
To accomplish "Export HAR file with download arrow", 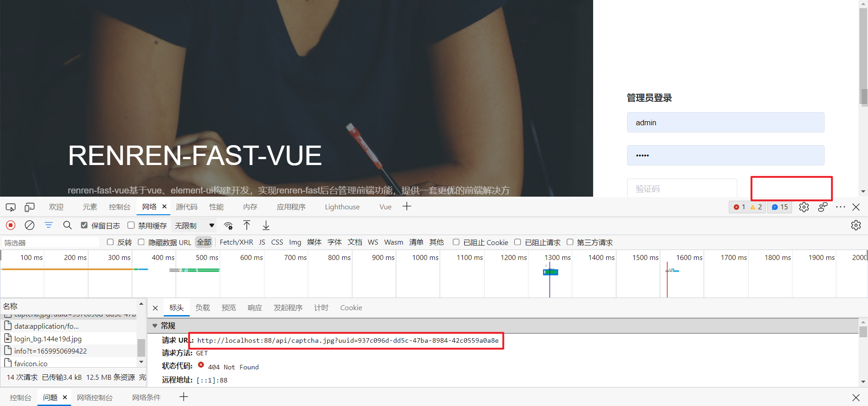I will point(266,225).
